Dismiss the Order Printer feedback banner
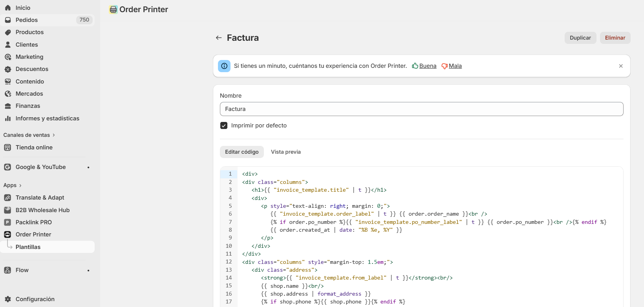Screen dimensions: 644x307 pos(621,66)
